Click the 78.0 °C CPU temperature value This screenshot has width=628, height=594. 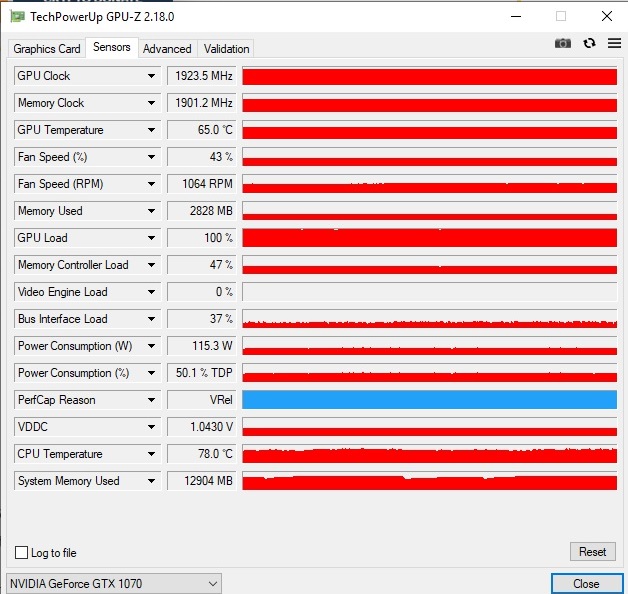(x=201, y=454)
